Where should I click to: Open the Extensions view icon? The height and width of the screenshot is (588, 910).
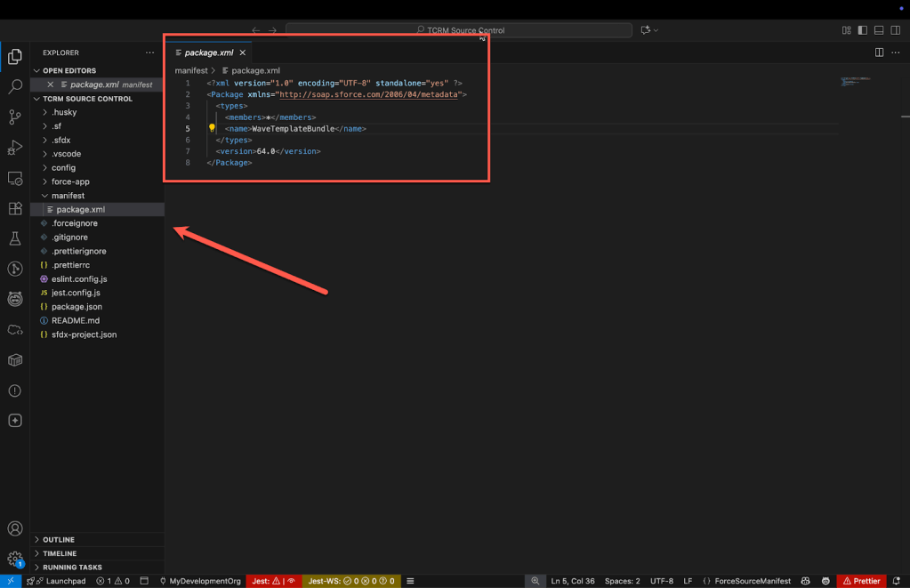14,209
